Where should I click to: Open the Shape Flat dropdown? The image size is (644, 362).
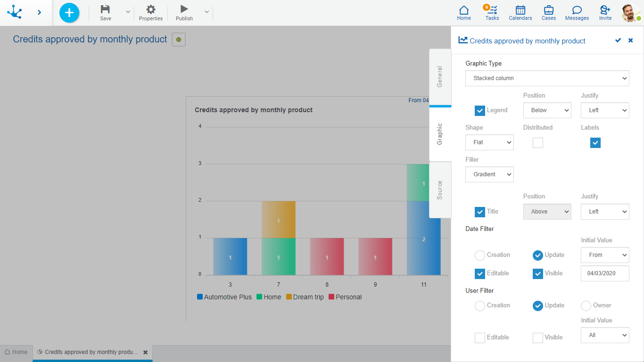[x=489, y=142]
